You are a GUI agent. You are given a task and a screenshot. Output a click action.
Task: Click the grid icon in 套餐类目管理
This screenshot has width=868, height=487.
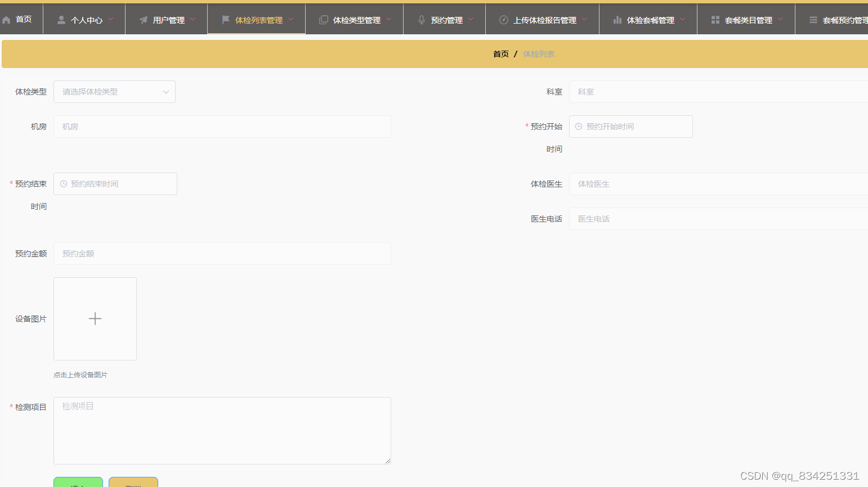point(715,20)
